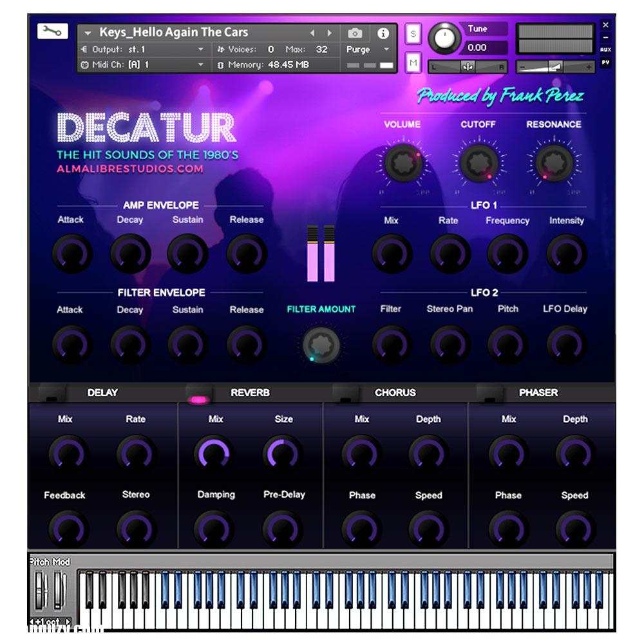Click the Chorus Phase knob
Viewport: 644px width, 644px height.
(x=361, y=529)
